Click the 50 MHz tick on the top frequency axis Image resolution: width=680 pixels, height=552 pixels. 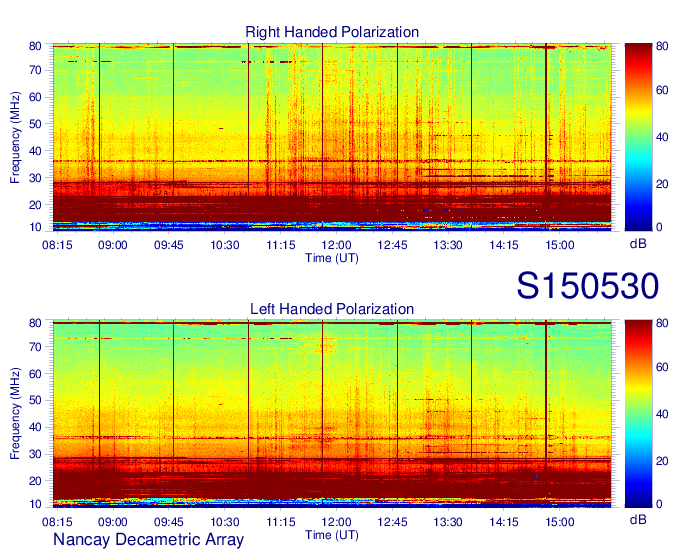35,124
